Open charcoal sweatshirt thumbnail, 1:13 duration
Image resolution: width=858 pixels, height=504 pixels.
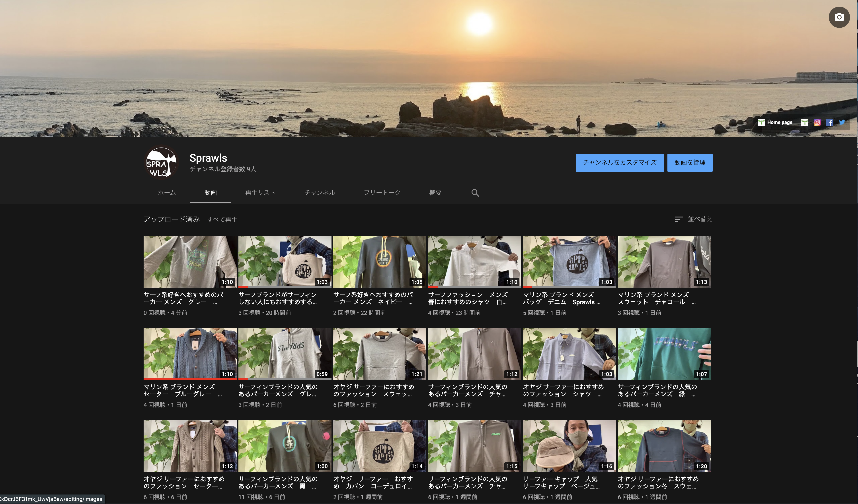(664, 262)
